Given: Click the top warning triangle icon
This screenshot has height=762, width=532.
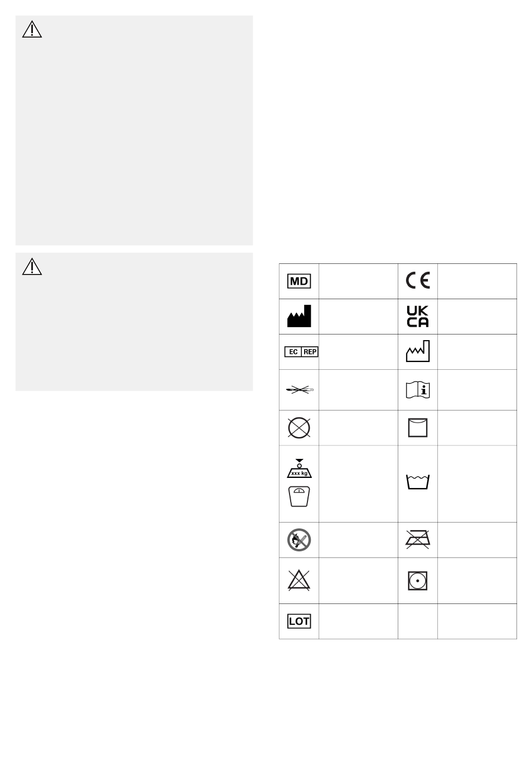Looking at the screenshot, I should point(32,30).
